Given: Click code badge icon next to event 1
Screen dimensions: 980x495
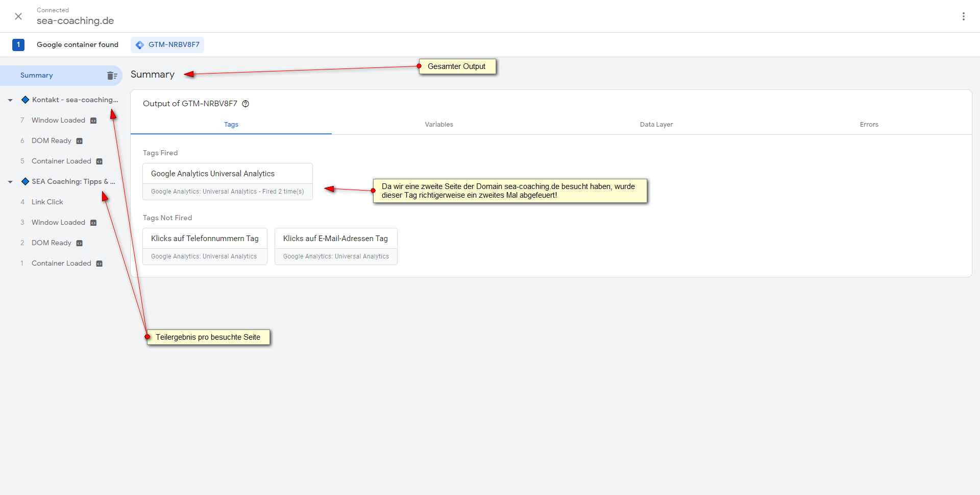Looking at the screenshot, I should point(100,264).
